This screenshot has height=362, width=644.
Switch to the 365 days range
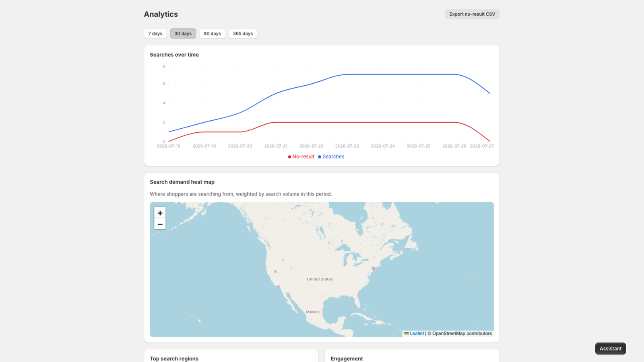(243, 34)
